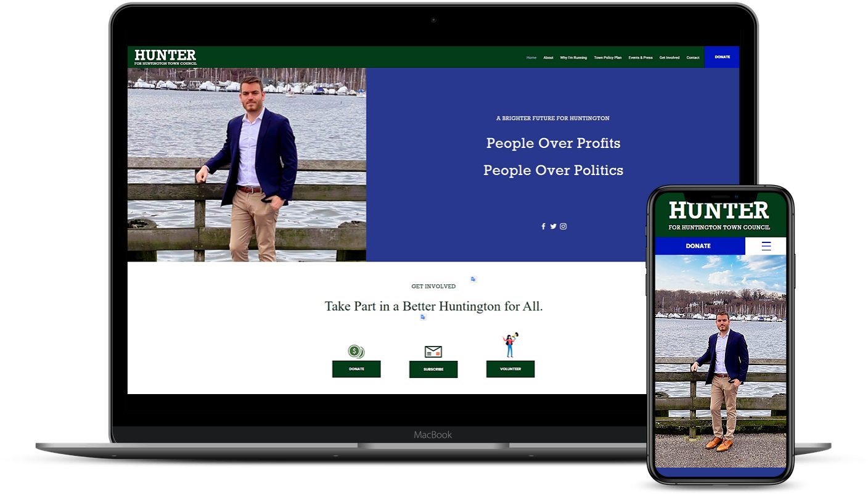Click 'Take Part in a Better Huntington' headline
The width and height of the screenshot is (868, 494).
click(x=433, y=306)
